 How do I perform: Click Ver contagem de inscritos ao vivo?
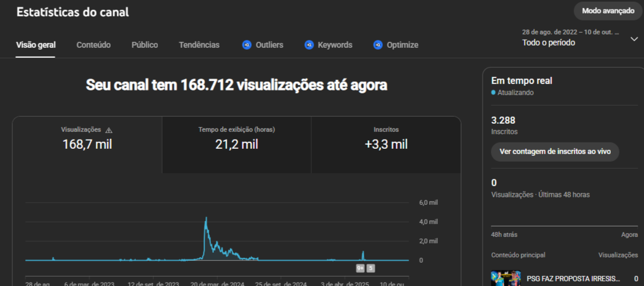coord(555,151)
